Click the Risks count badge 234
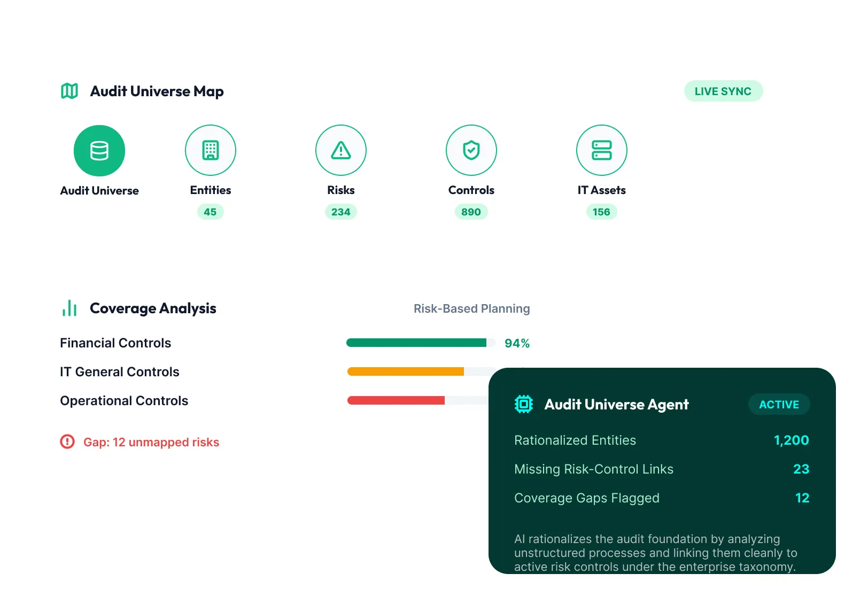Screen dimensions: 868x612 341,212
